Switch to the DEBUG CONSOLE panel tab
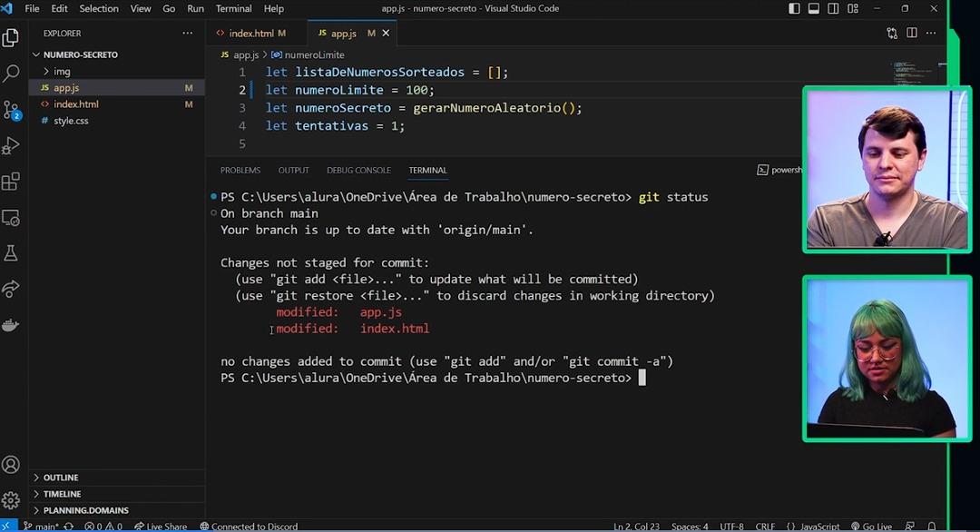980x532 pixels. (x=358, y=170)
